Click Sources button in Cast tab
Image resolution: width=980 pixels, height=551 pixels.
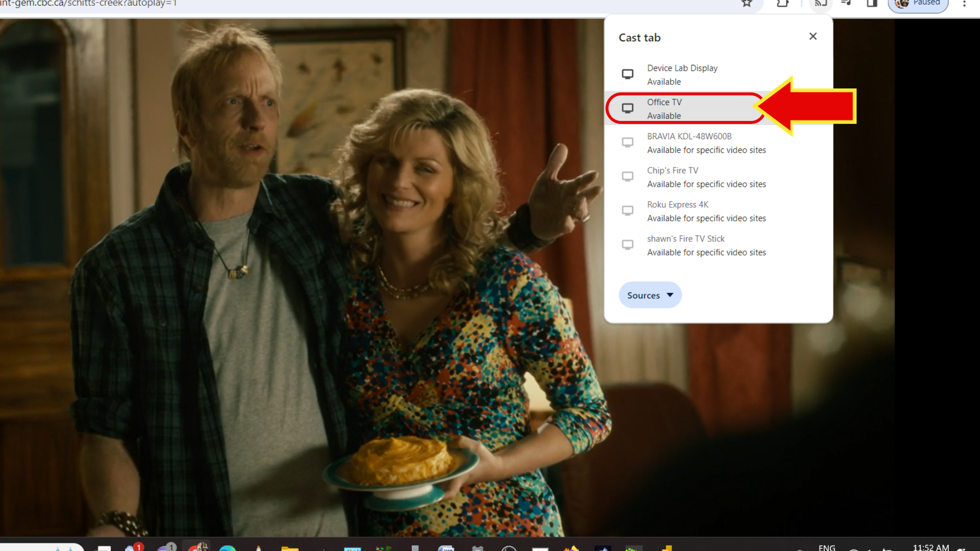click(649, 295)
